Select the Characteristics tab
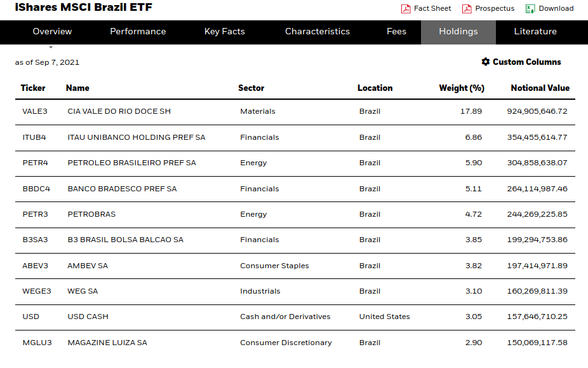This screenshot has height=368, width=588. tap(317, 31)
